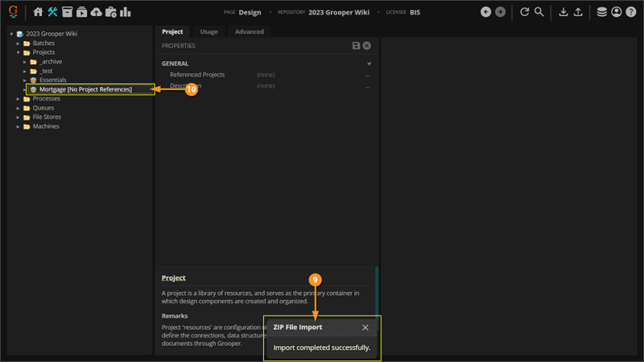Open the Design page tools icon
The image size is (644, 362).
[52, 12]
